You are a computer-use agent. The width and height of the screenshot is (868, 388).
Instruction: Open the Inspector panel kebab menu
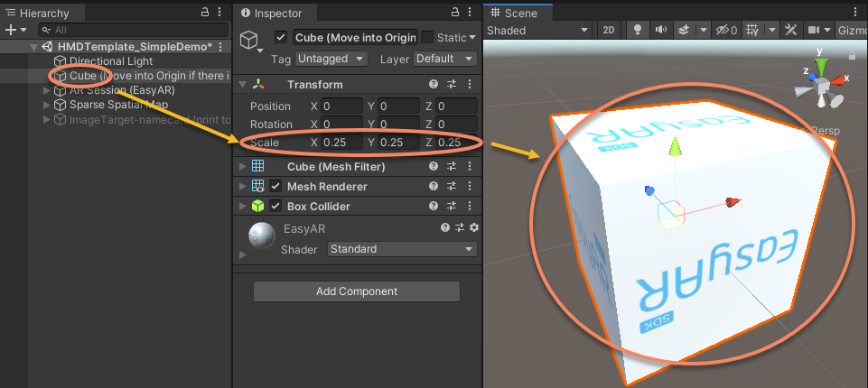[x=471, y=12]
